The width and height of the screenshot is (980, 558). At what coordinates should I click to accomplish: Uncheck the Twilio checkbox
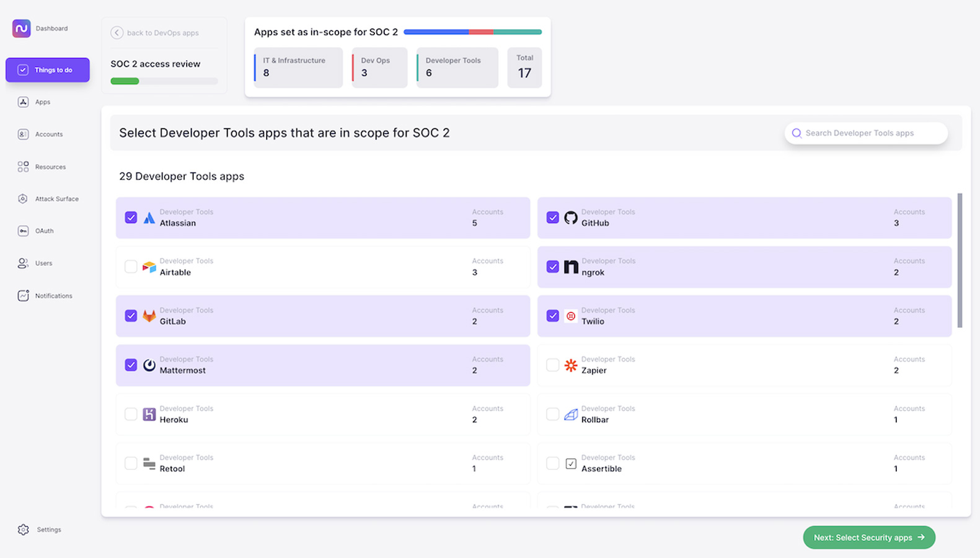tap(552, 316)
